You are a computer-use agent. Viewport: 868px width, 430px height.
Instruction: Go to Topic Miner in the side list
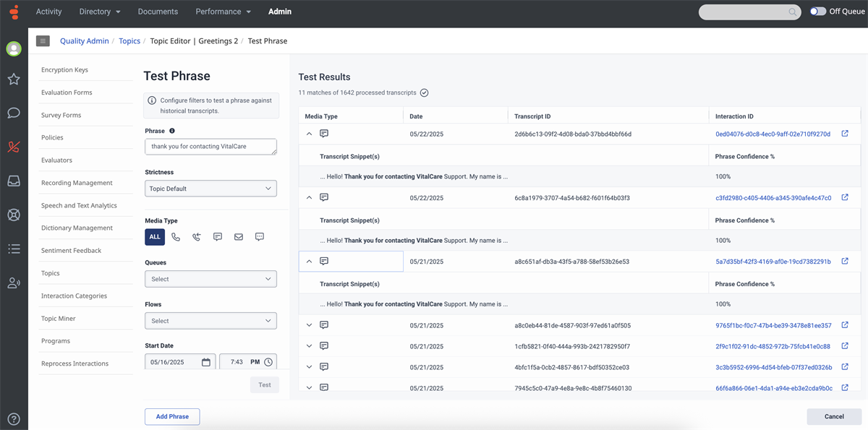pos(59,318)
